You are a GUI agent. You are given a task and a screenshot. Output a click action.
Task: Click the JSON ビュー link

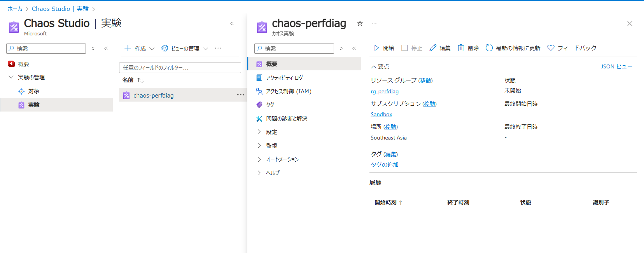616,66
